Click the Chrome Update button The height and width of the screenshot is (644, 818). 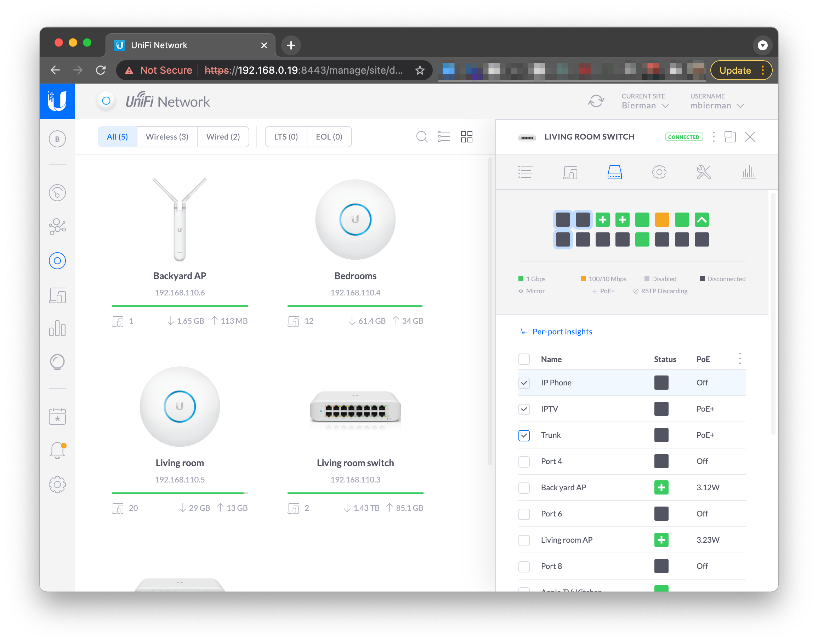735,70
